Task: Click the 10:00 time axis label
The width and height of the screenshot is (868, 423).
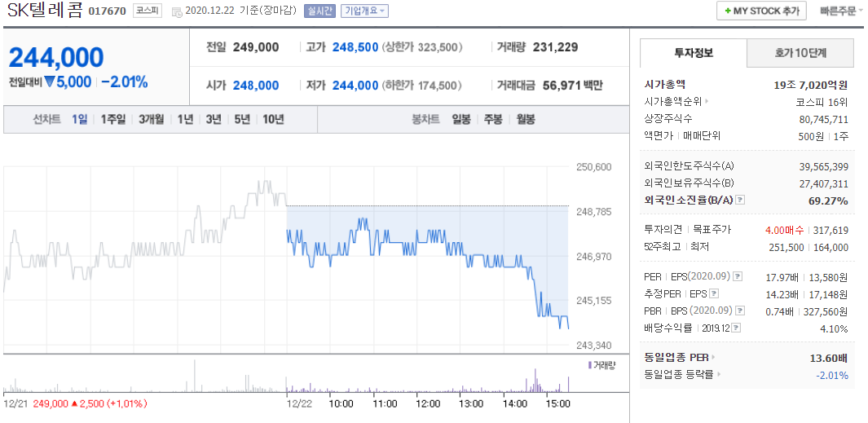Action: (341, 403)
